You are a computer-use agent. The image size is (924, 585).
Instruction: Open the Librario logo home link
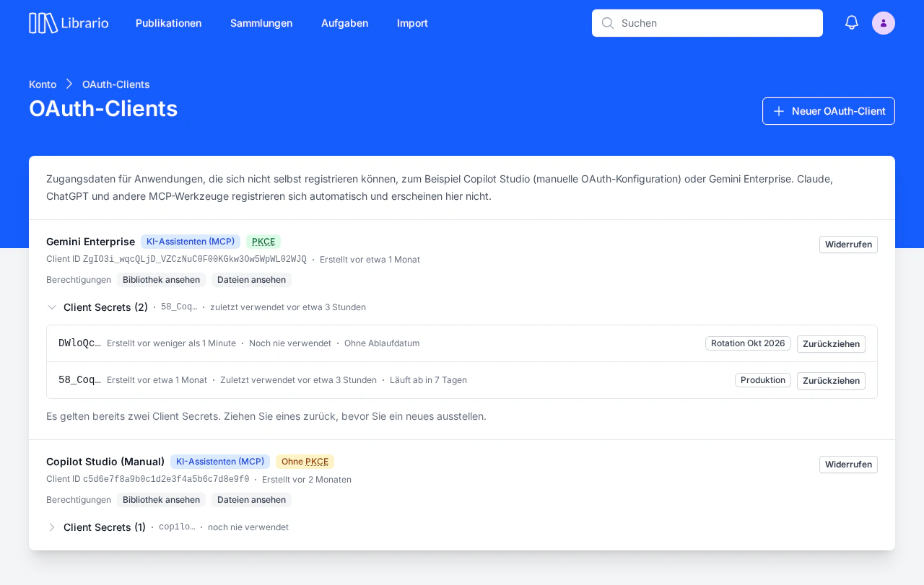coord(69,23)
